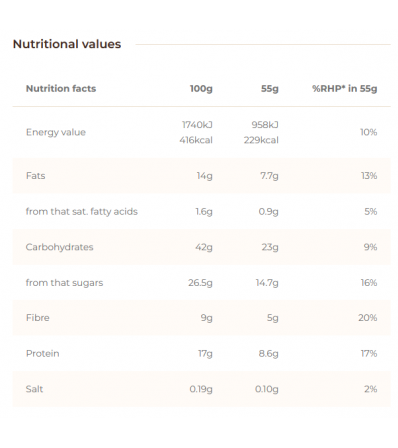Click the Fibre row label

[x=38, y=318]
